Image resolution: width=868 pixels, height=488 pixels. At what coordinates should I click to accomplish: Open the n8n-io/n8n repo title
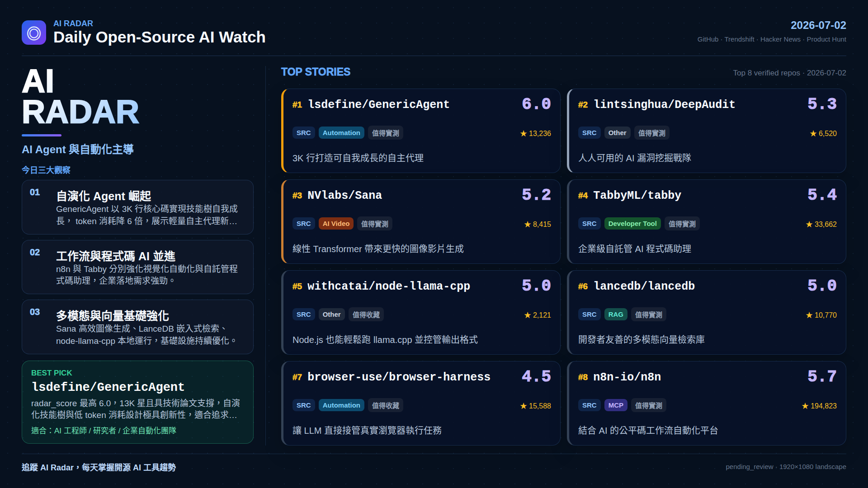point(627,377)
